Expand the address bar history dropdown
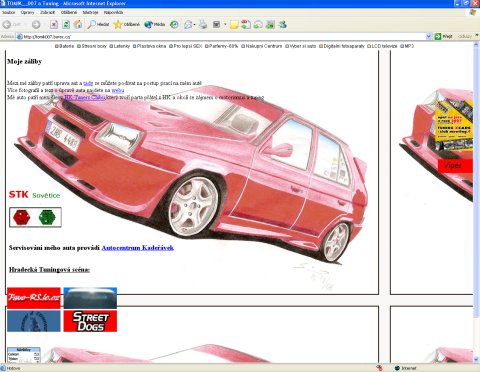 (x=429, y=37)
